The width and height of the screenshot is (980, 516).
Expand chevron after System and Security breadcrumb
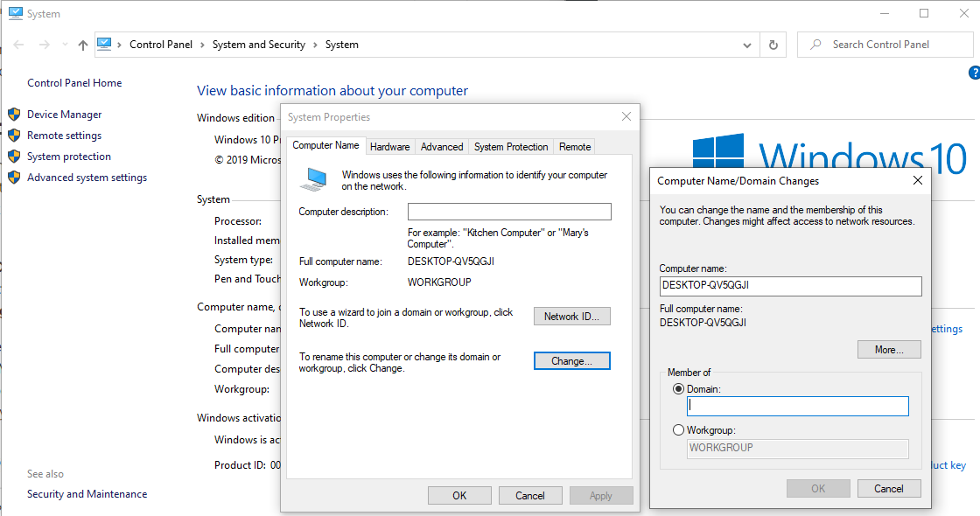click(x=315, y=45)
